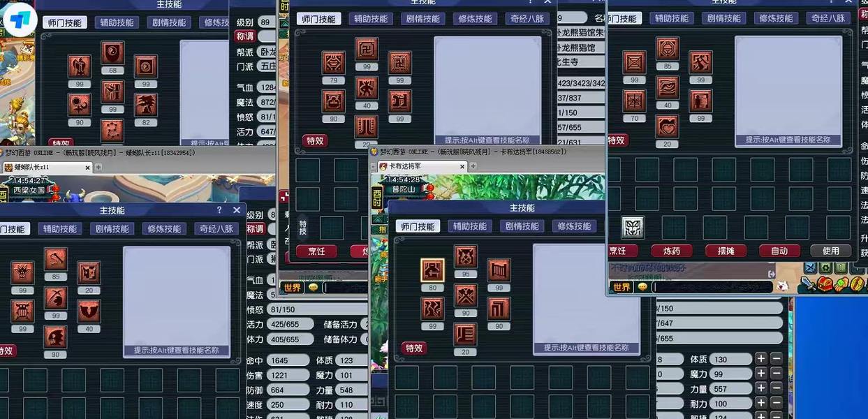
Task: Decrease 体质 130 with minus button
Action: point(777,358)
